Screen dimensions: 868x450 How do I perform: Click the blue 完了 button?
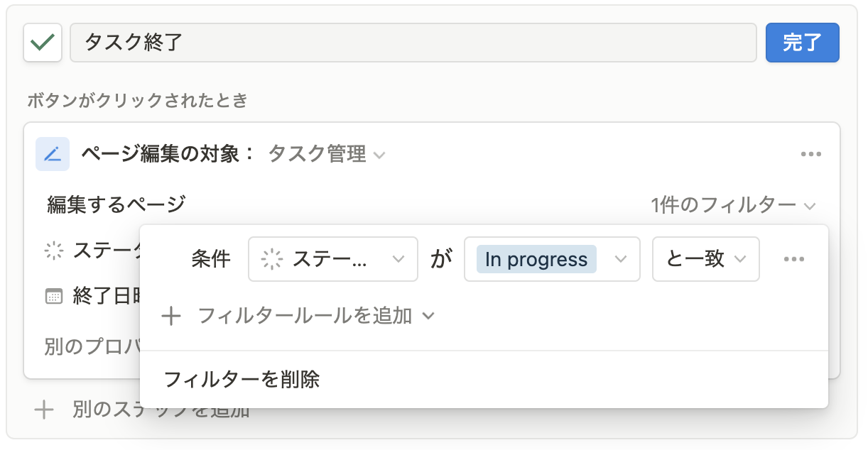point(803,43)
